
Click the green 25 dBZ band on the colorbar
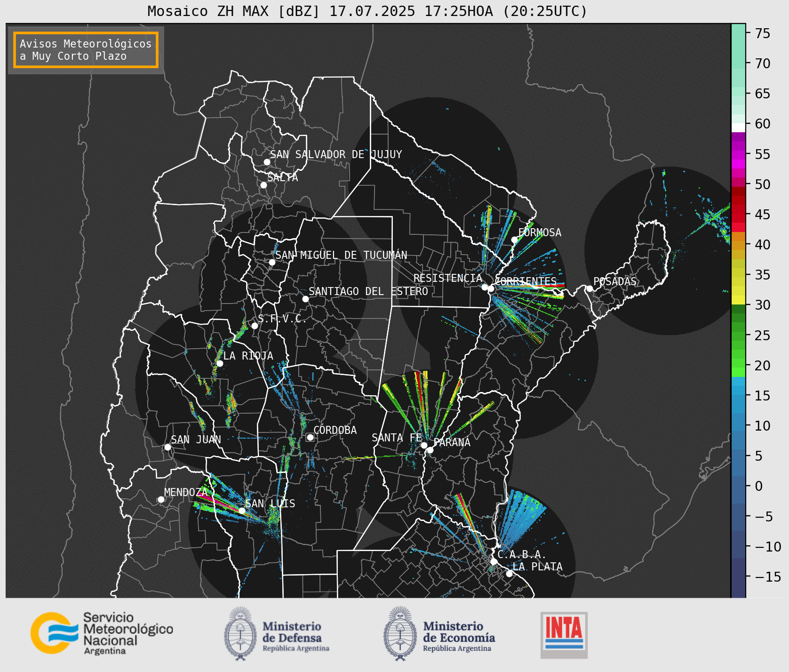[x=738, y=335]
